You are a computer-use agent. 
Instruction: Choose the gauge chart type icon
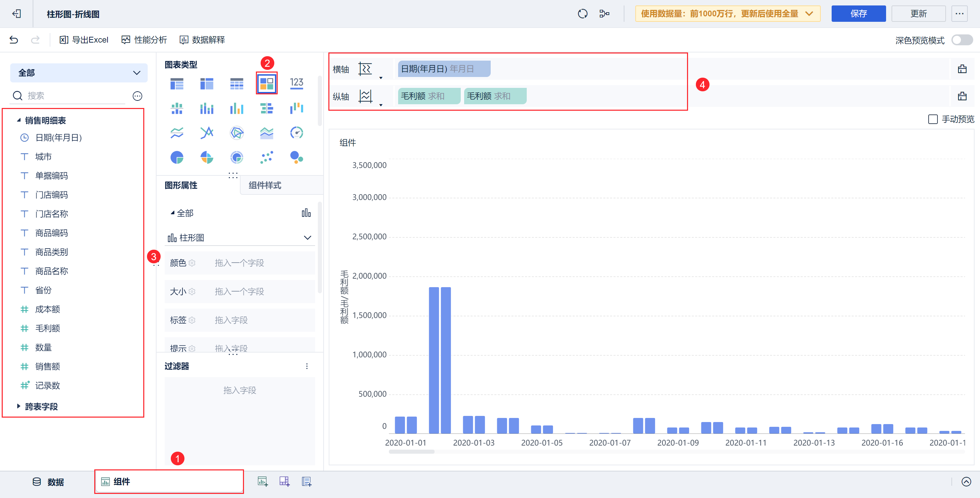click(296, 133)
